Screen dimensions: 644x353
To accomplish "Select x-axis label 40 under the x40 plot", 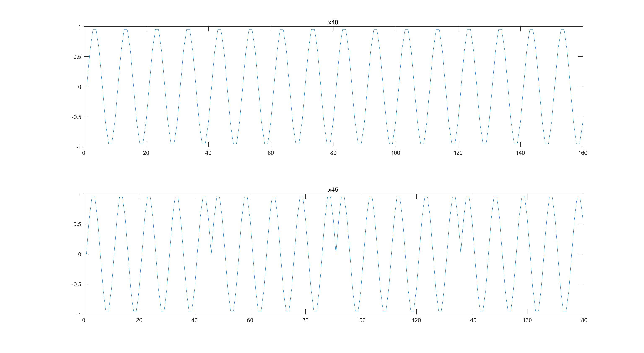I will (208, 153).
